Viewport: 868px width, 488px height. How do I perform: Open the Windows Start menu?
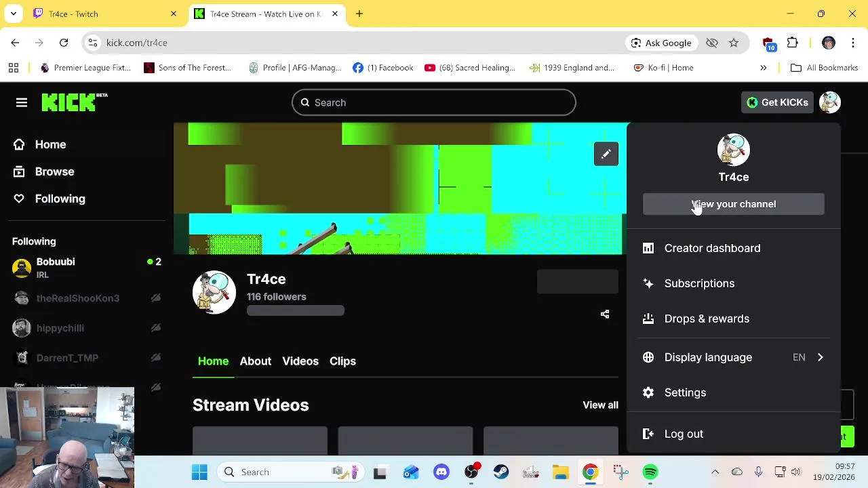199,472
